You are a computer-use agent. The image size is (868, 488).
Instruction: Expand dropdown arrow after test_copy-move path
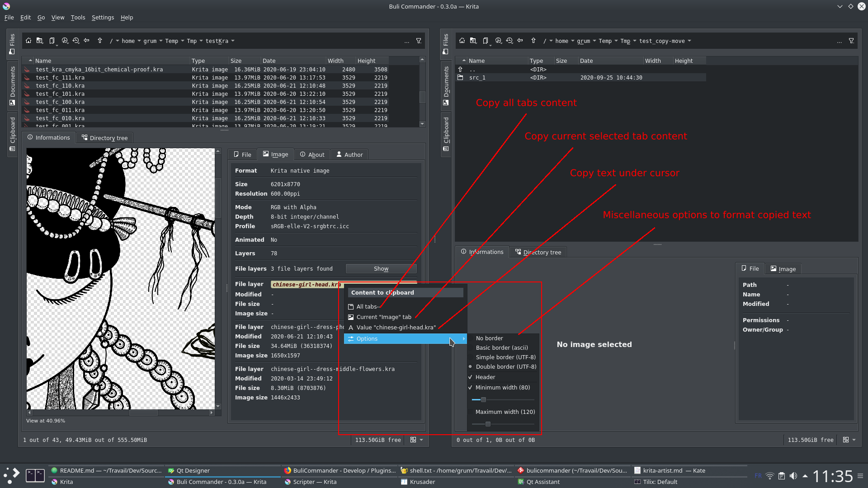689,41
